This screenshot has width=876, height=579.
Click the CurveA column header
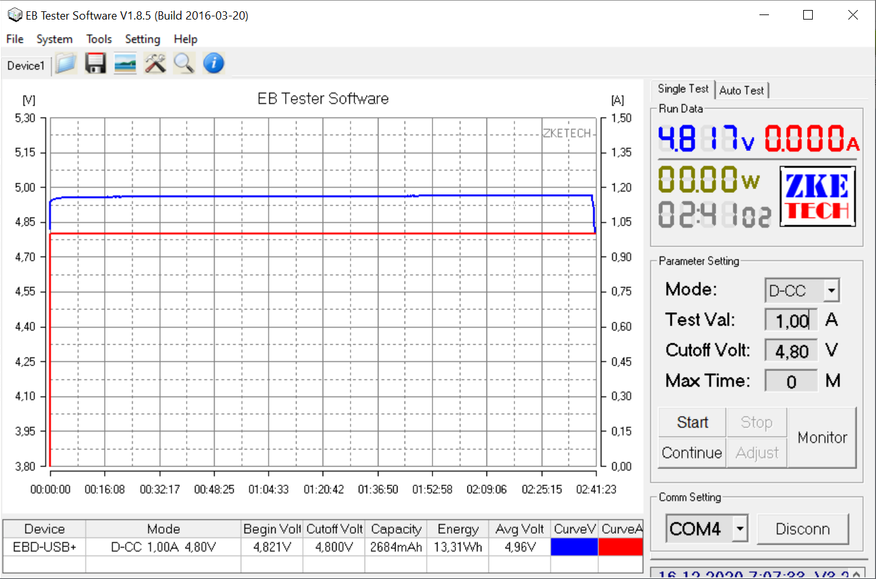click(x=621, y=529)
